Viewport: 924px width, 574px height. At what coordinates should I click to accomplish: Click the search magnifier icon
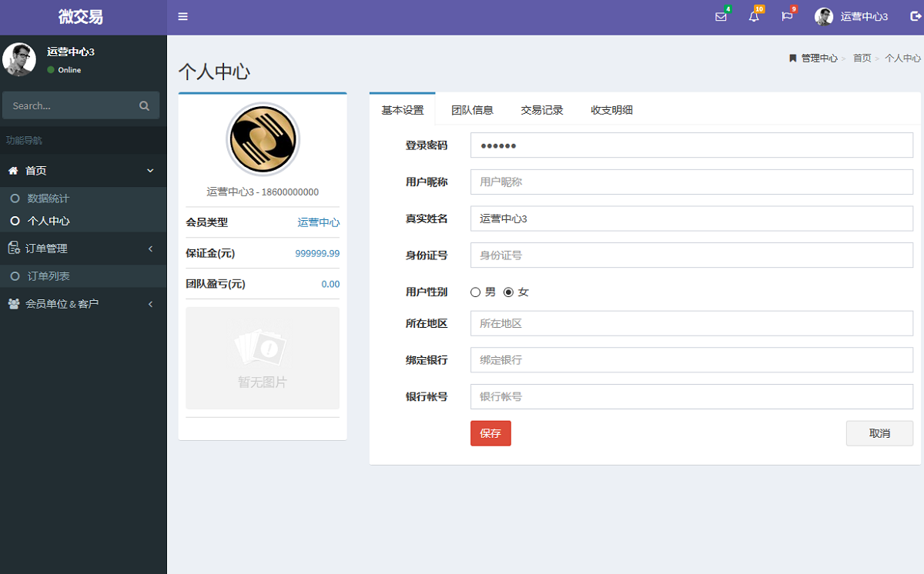pos(144,105)
